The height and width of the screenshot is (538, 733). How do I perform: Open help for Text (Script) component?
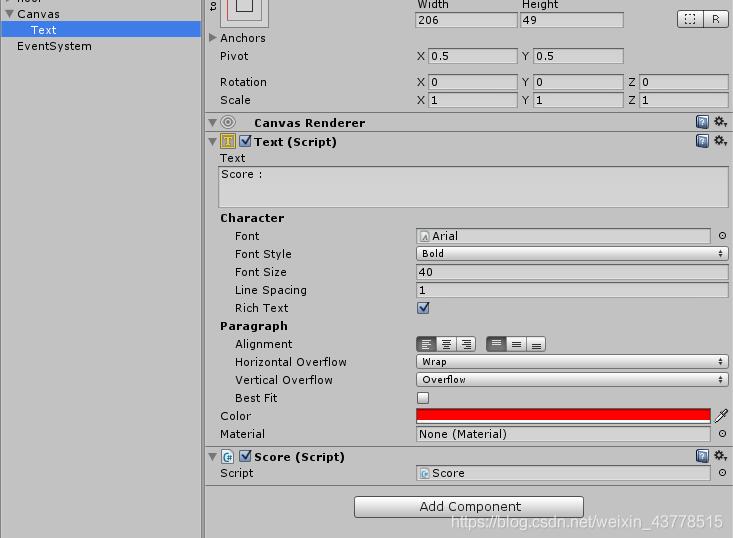coord(702,141)
